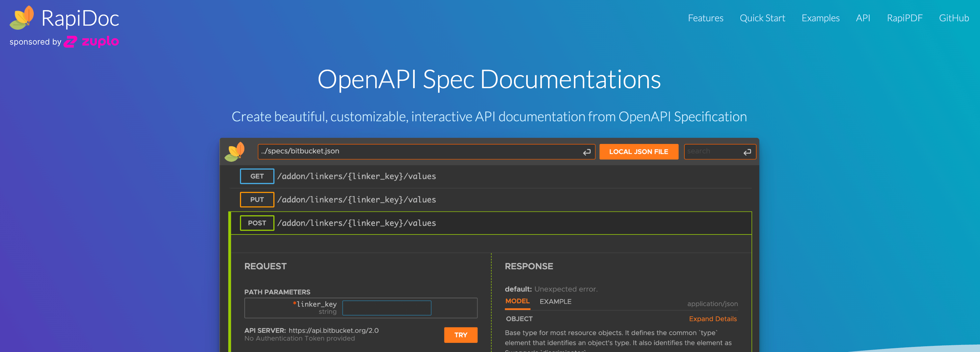Click the 'sponsored by' text
The image size is (980, 352).
pos(35,42)
